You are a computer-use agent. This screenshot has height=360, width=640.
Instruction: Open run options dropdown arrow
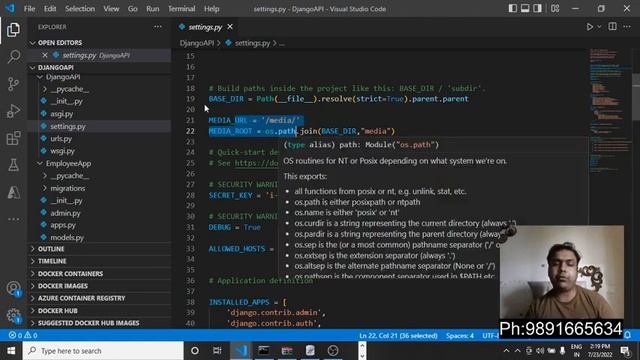(599, 27)
